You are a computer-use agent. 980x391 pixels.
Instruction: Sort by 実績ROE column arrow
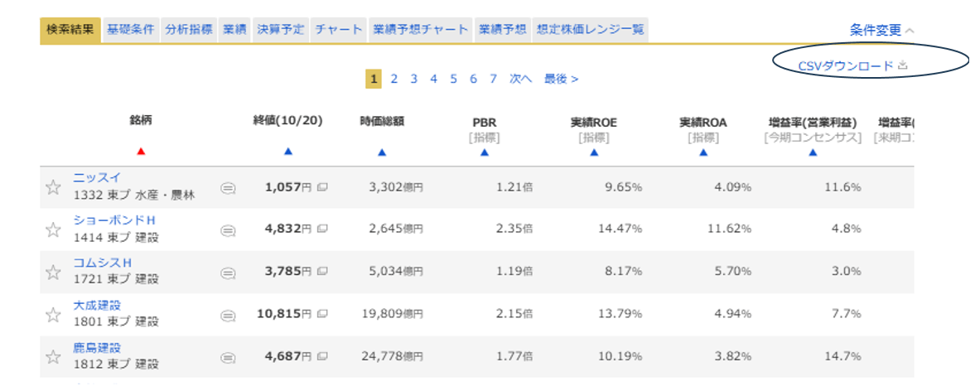tap(593, 152)
